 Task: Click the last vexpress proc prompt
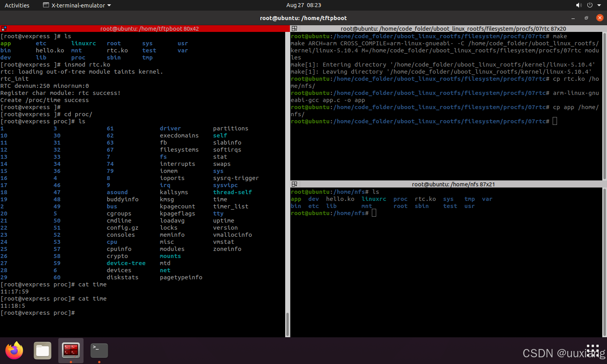click(37, 313)
